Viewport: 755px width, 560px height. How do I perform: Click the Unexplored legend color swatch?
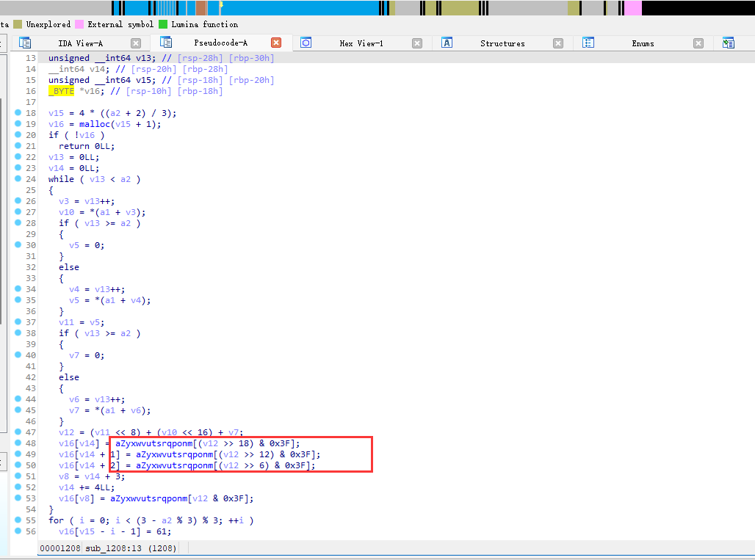click(x=18, y=24)
